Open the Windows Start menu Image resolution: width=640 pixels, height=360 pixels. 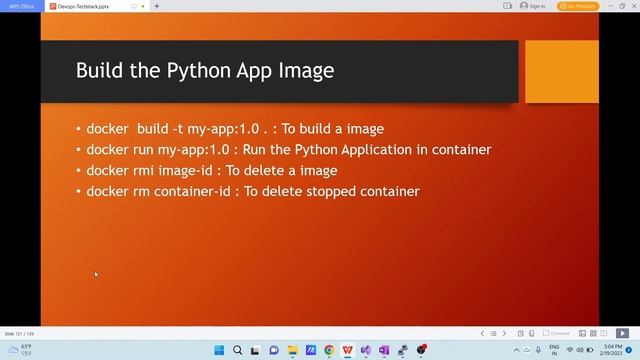pos(219,350)
